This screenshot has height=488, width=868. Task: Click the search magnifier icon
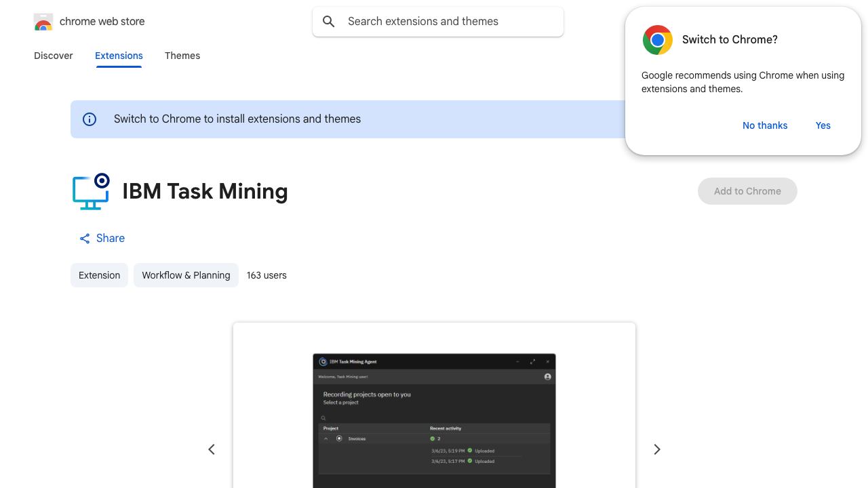pos(329,22)
